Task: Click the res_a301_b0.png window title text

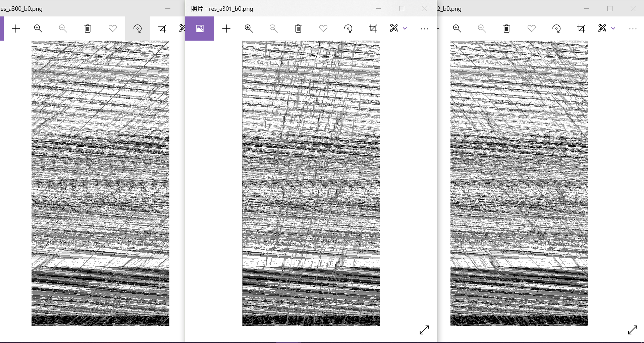Action: 222,9
